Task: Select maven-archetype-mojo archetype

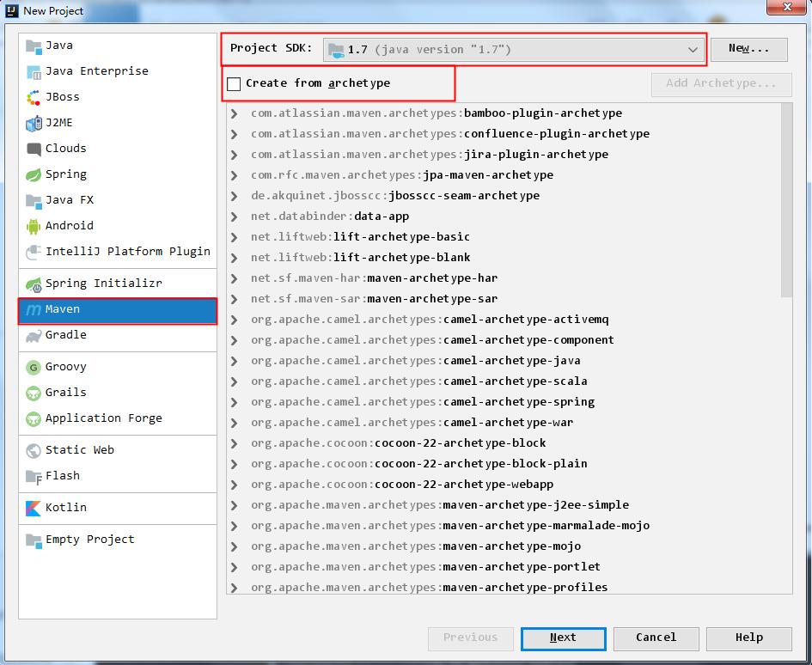Action: (416, 547)
